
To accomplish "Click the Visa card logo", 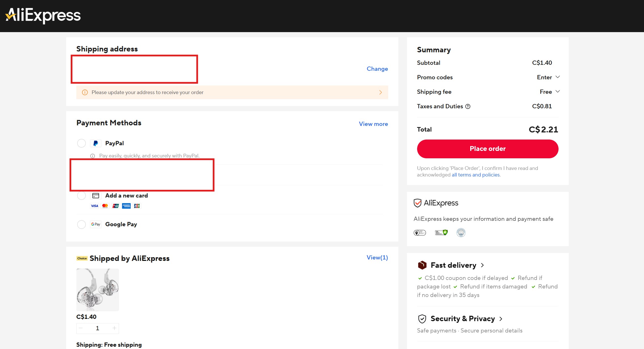I will click(x=95, y=206).
